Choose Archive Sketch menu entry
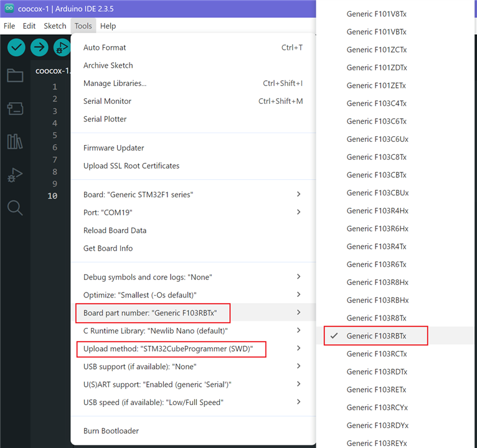Viewport: 477px width, 448px height. coord(193,65)
